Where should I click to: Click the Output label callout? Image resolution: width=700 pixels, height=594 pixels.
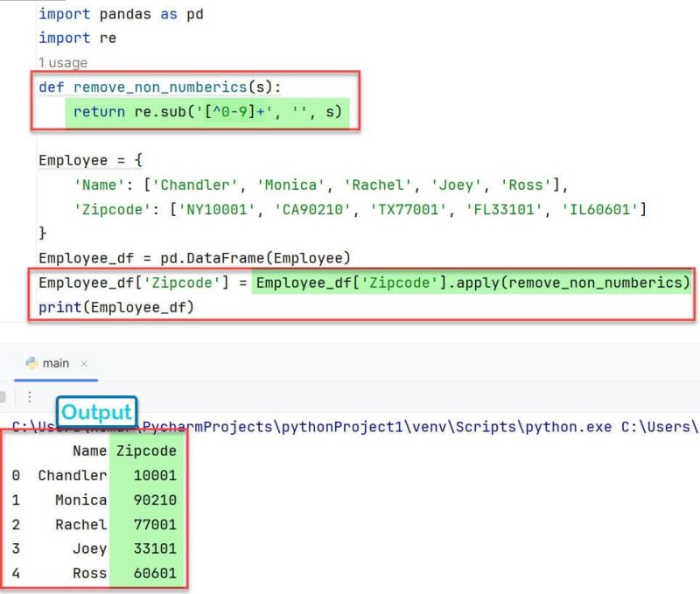97,412
